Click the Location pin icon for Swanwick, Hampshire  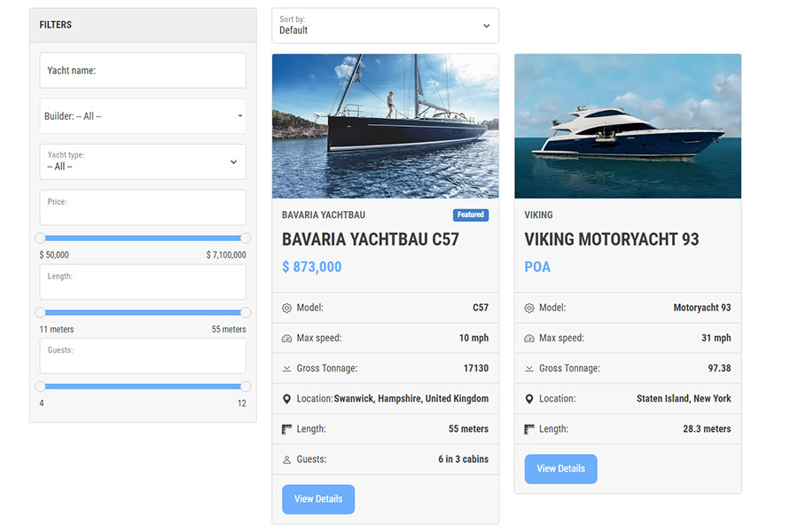(x=286, y=399)
